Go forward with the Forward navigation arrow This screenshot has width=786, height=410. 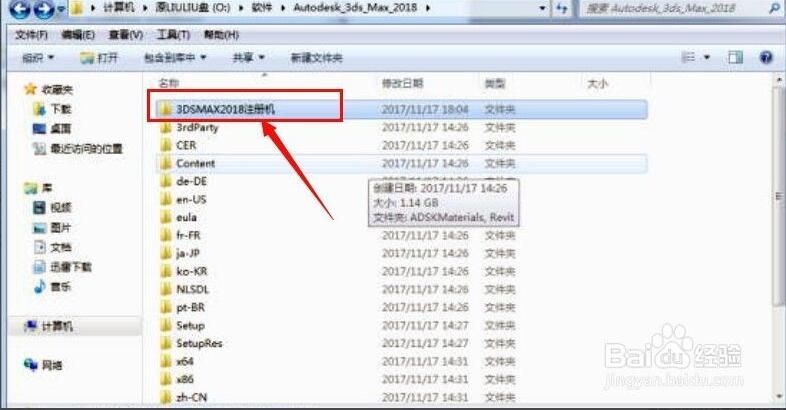[x=44, y=9]
